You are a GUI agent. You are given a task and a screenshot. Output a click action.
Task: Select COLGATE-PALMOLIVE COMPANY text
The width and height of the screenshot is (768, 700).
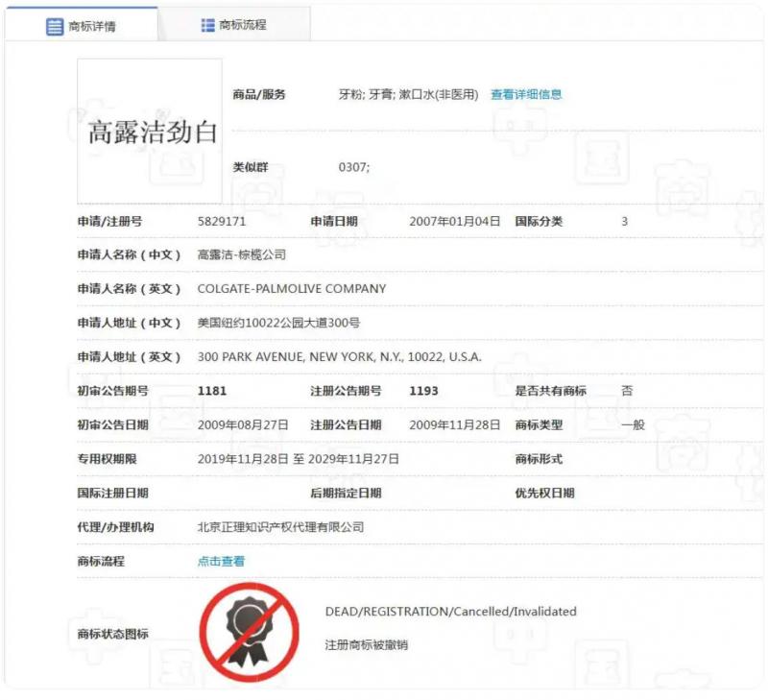(x=292, y=289)
